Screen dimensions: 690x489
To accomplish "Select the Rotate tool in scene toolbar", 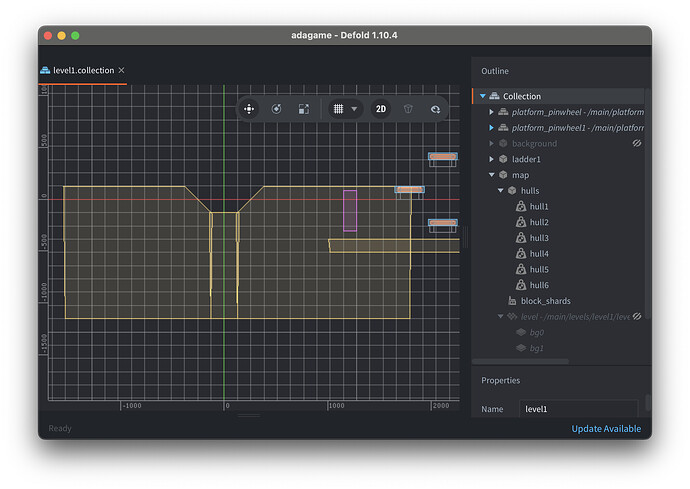I will 276,109.
